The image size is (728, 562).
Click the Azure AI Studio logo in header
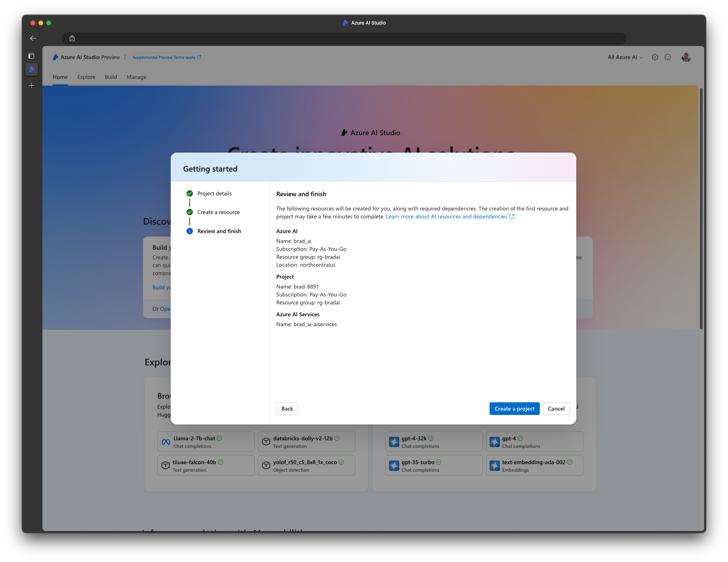55,57
